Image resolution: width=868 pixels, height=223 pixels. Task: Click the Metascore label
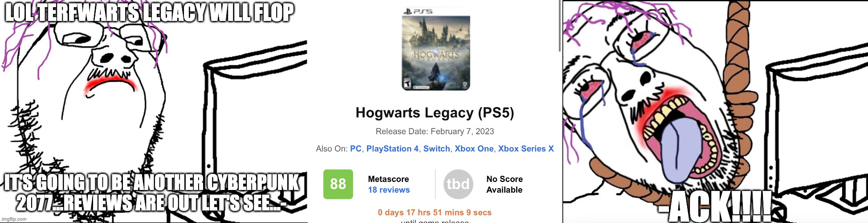coord(388,179)
